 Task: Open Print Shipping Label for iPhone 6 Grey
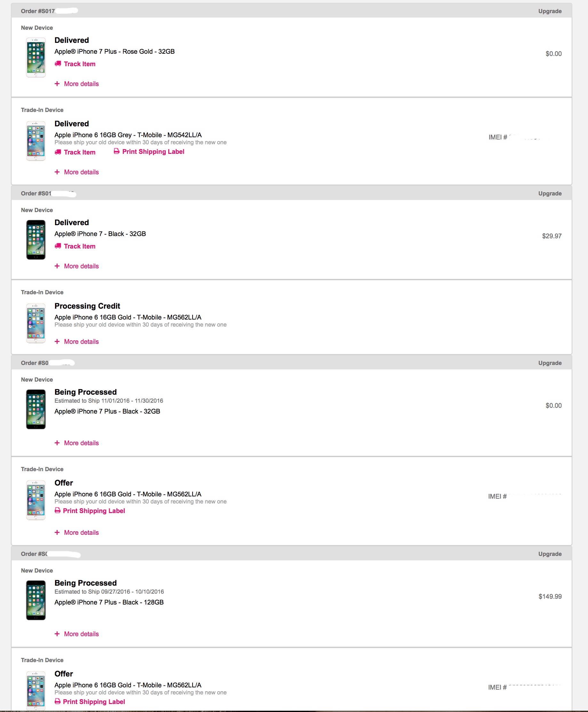click(153, 152)
